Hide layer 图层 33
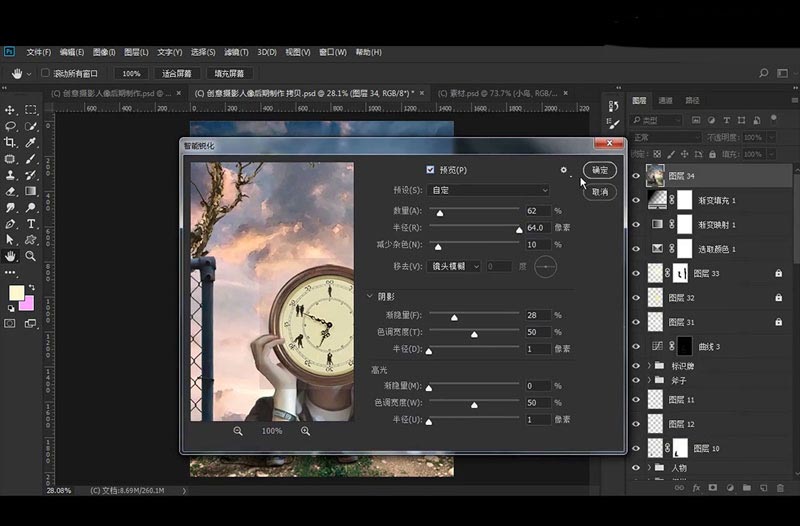This screenshot has height=526, width=800. 636,273
